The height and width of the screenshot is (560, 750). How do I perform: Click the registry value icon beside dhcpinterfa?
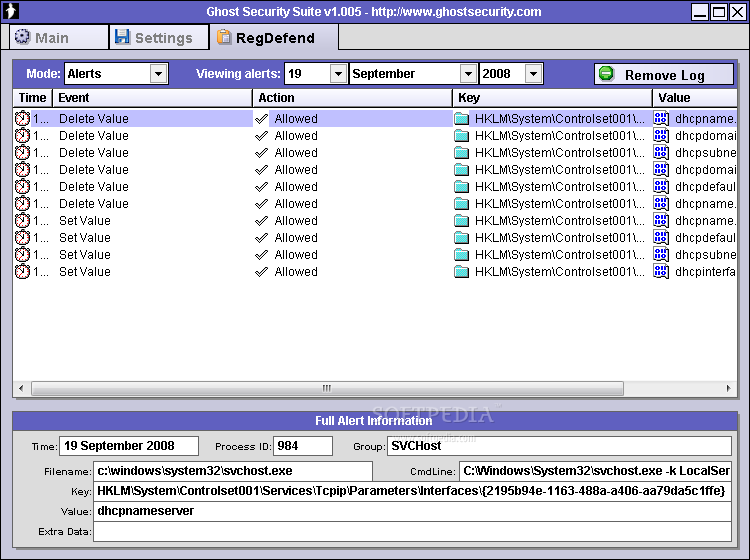pos(661,272)
